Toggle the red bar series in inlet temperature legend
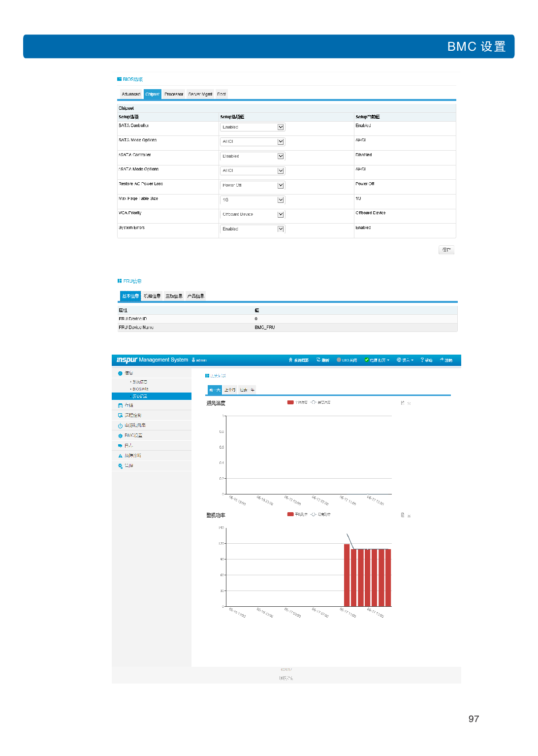The height and width of the screenshot is (756, 538). pos(290,402)
